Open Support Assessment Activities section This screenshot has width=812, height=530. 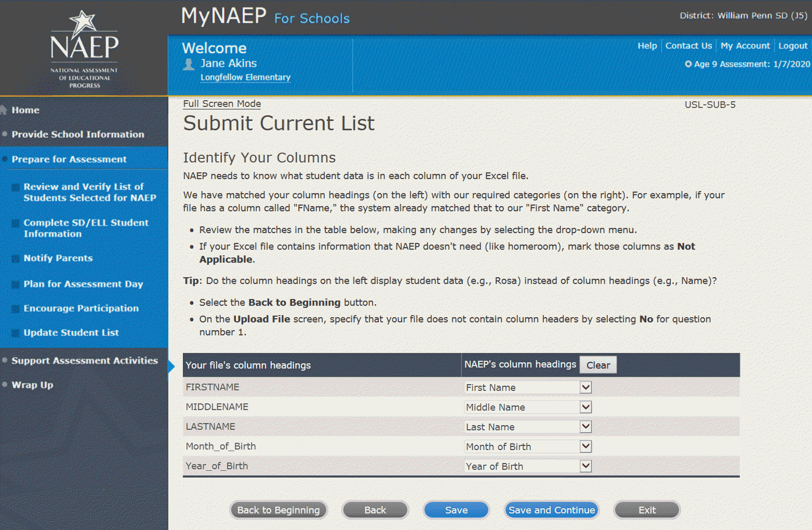85,361
